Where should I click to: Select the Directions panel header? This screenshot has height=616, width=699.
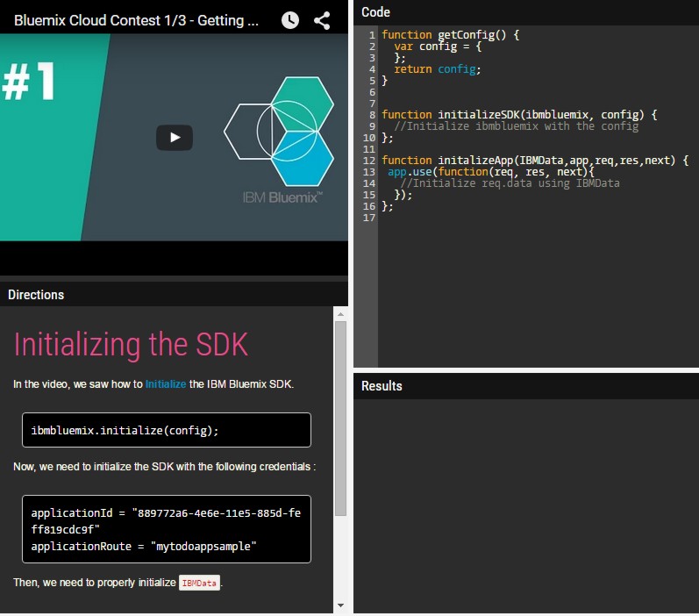(36, 295)
